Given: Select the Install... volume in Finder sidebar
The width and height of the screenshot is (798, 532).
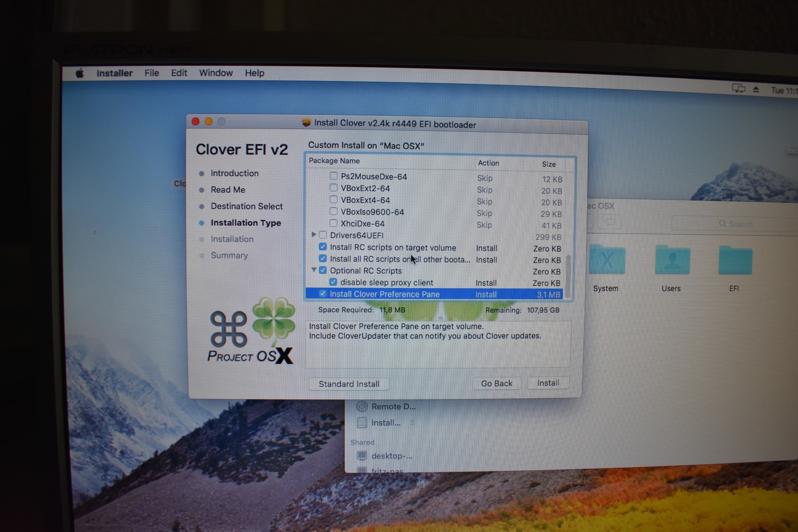Looking at the screenshot, I should point(379,423).
